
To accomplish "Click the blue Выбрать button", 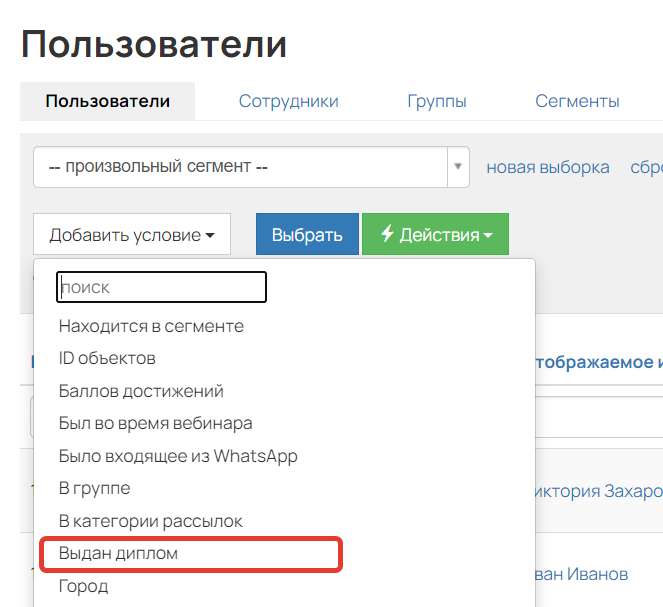I will (307, 234).
